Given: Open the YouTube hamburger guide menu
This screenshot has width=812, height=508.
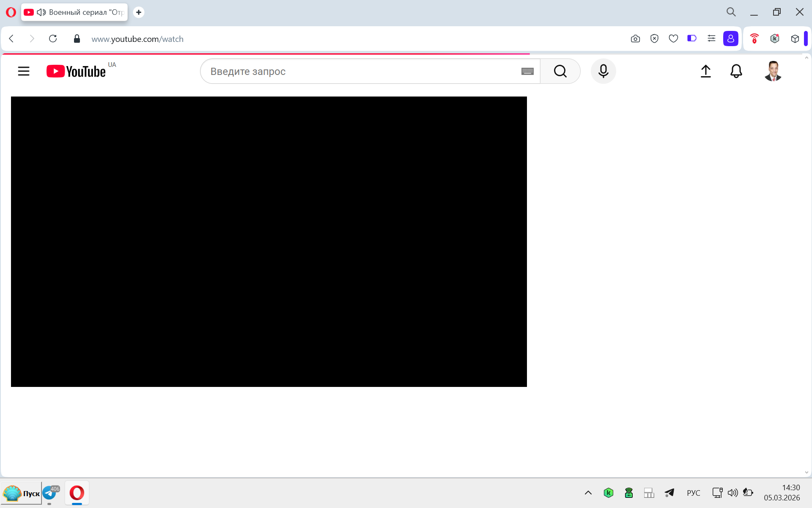Looking at the screenshot, I should coord(24,71).
